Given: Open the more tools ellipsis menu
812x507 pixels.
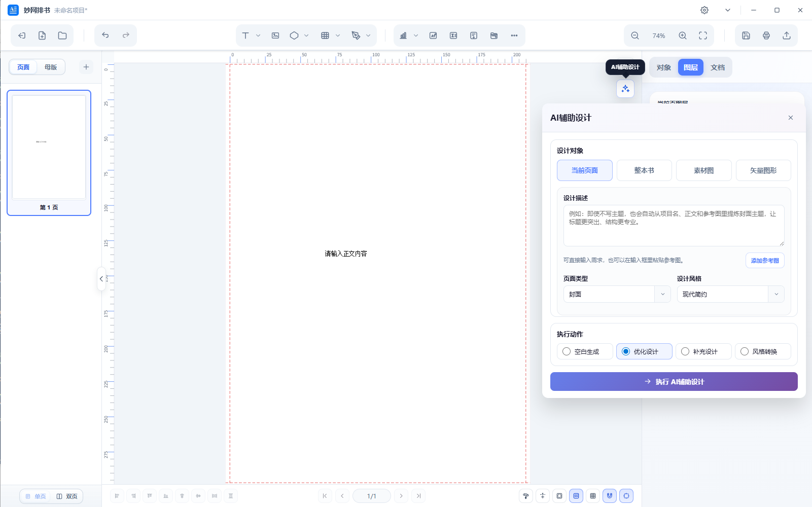Looking at the screenshot, I should click(514, 35).
